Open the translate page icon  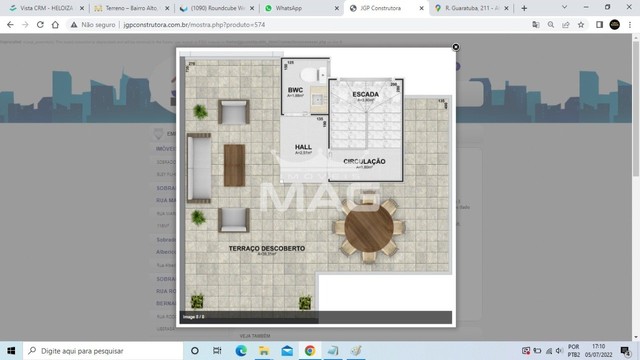(x=536, y=25)
